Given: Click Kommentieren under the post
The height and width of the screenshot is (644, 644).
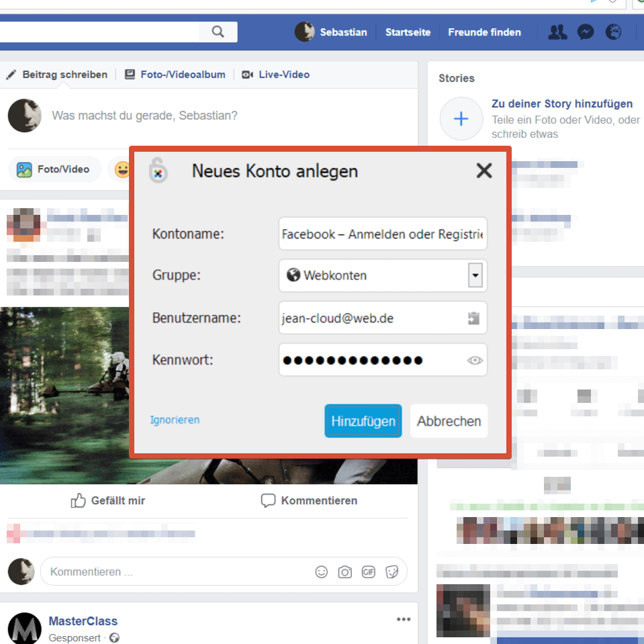Looking at the screenshot, I should tap(309, 500).
